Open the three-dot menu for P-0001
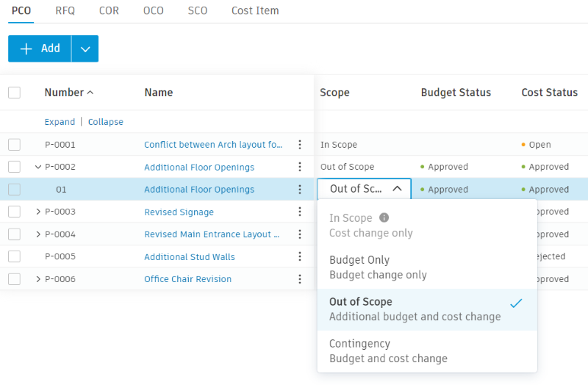 pyautogui.click(x=299, y=145)
